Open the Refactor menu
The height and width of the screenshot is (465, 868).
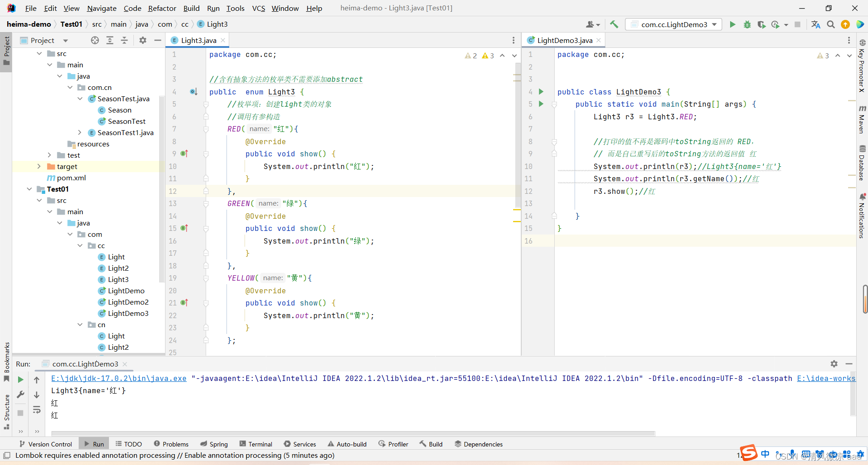coord(162,8)
